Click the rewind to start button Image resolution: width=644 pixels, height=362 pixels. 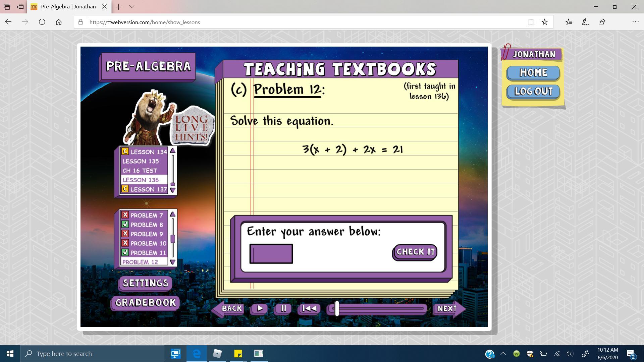(x=309, y=308)
